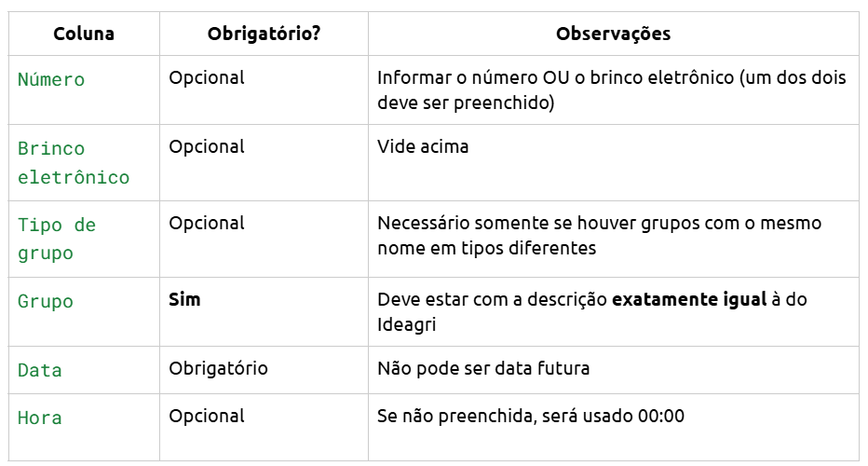
Task: Click the Observações column header
Action: click(614, 34)
